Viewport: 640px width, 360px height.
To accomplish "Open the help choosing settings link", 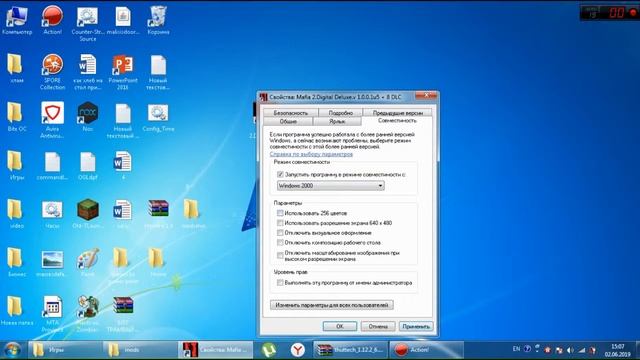I will 311,154.
